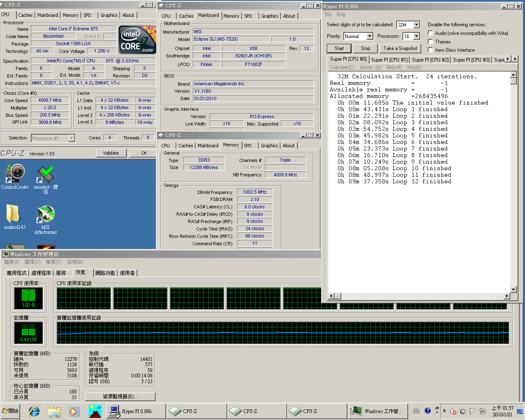Open the amitool143 folder on the desktop
This screenshot has height=420, width=525.
(x=15, y=217)
